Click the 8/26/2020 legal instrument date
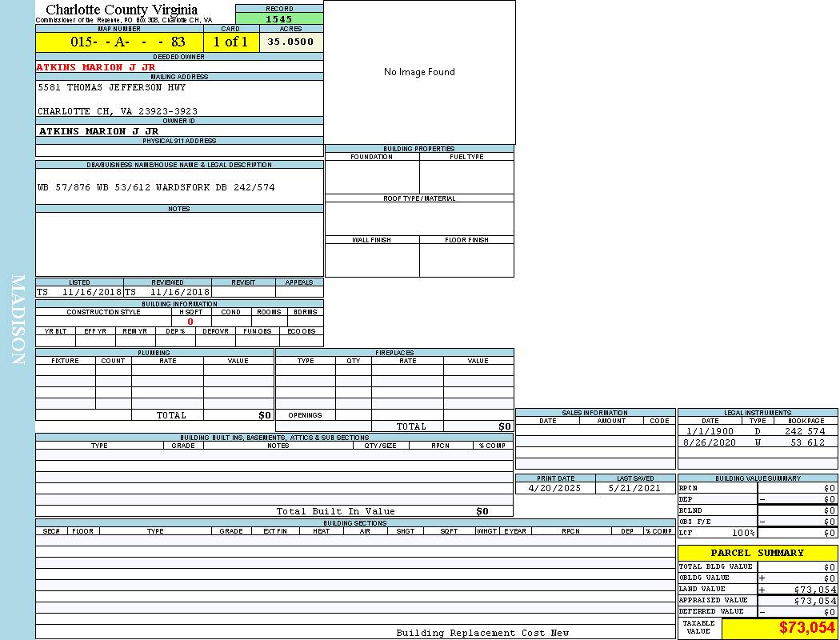The width and height of the screenshot is (840, 640). pyautogui.click(x=709, y=442)
